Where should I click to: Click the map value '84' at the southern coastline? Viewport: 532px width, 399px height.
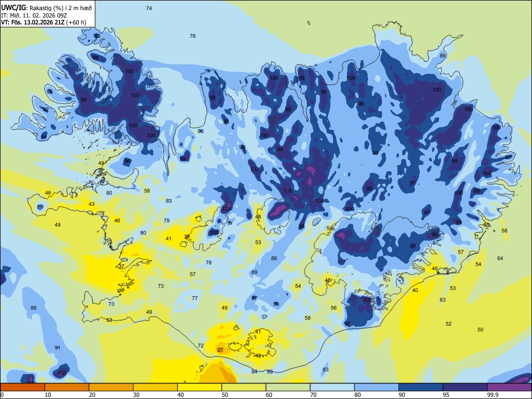[x=254, y=371]
